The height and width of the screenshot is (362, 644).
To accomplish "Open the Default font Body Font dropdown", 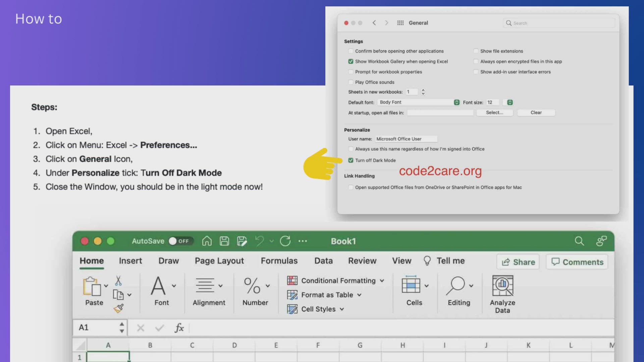I will click(x=419, y=102).
